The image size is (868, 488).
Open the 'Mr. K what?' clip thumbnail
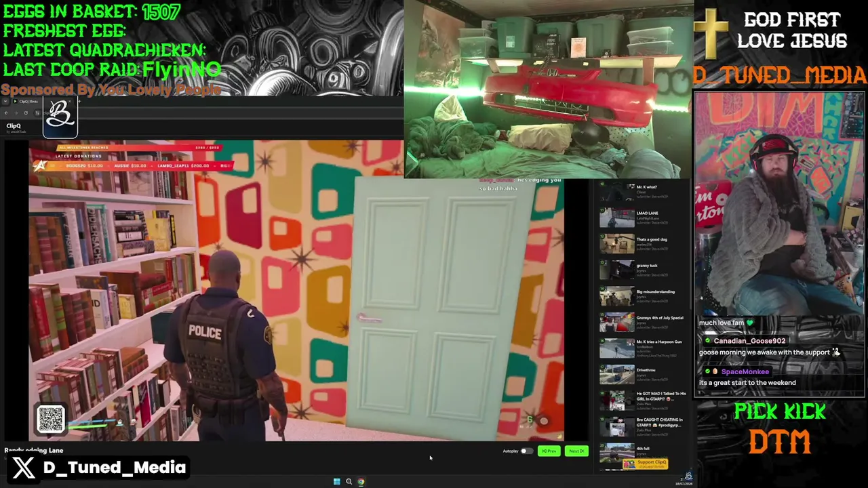click(x=616, y=192)
